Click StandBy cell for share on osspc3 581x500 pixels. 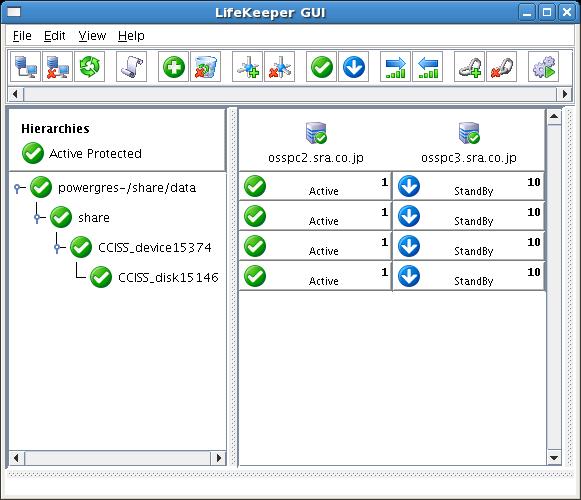pos(468,216)
